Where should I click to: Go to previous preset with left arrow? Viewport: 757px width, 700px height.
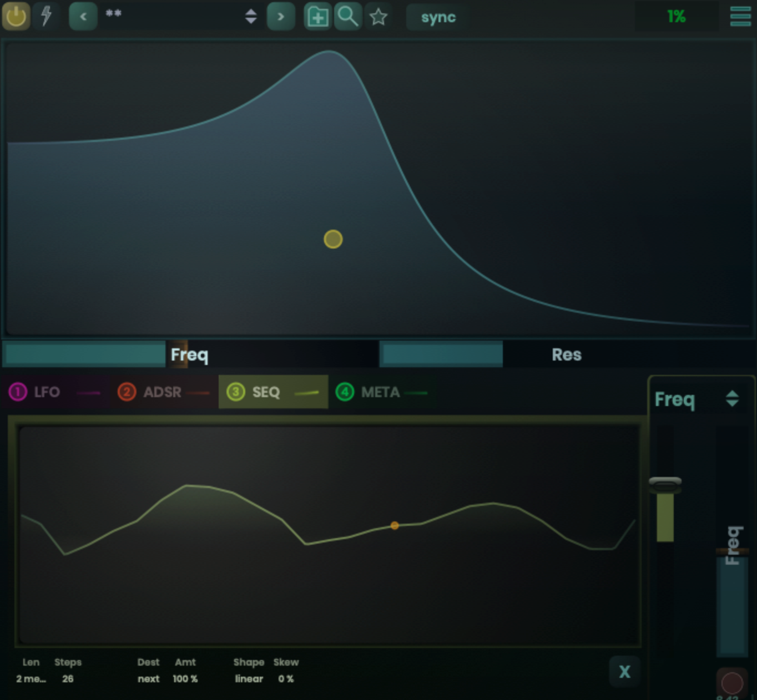point(83,17)
